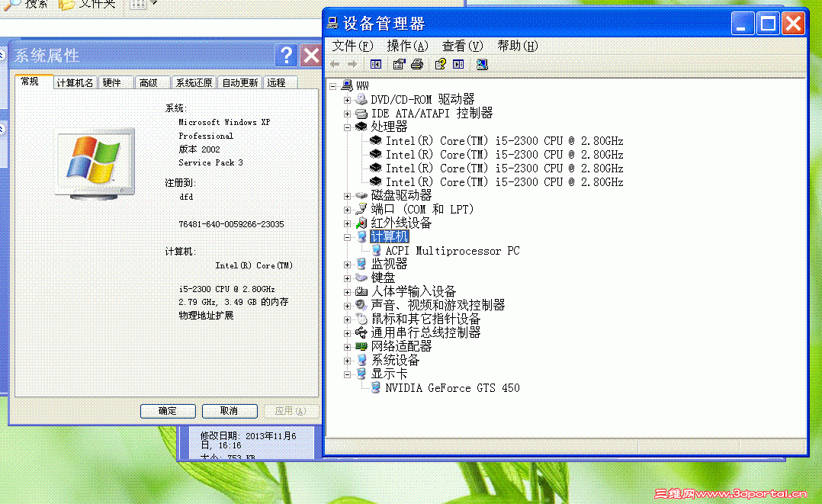822x504 pixels.
Task: Click the 网络适配器 network card icon
Action: [x=361, y=346]
